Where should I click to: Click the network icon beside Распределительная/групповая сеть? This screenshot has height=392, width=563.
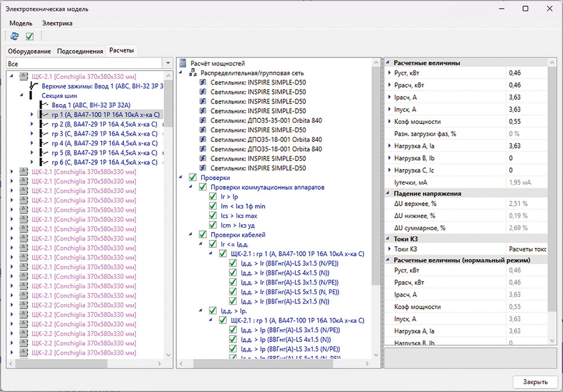[x=193, y=73]
